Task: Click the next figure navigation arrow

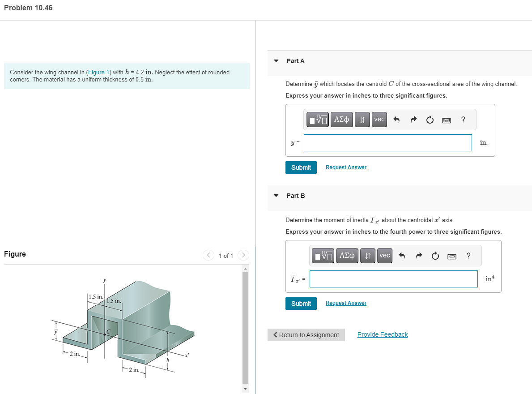Action: 243,255
